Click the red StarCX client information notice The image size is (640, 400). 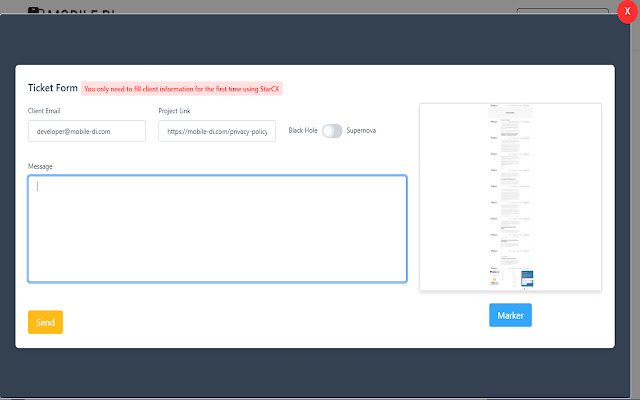(x=182, y=89)
